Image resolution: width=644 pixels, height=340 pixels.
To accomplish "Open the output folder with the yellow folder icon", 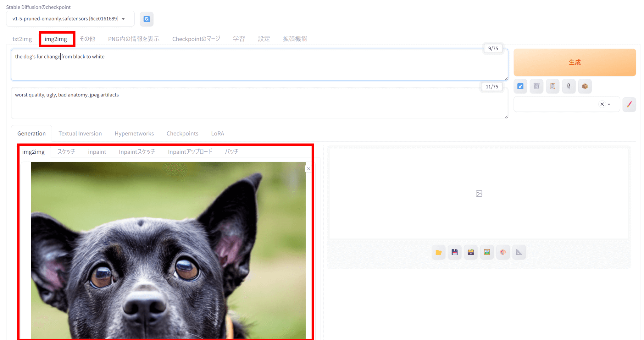I will pyautogui.click(x=438, y=252).
